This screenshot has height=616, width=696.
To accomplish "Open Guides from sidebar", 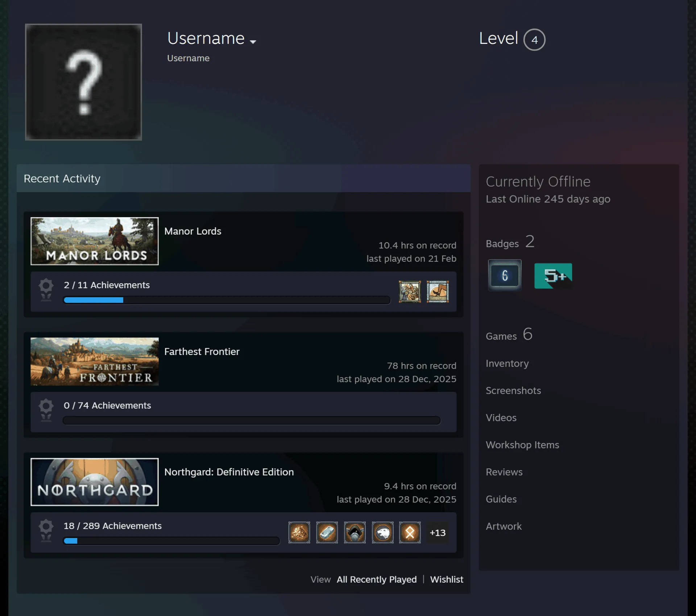I will click(501, 499).
